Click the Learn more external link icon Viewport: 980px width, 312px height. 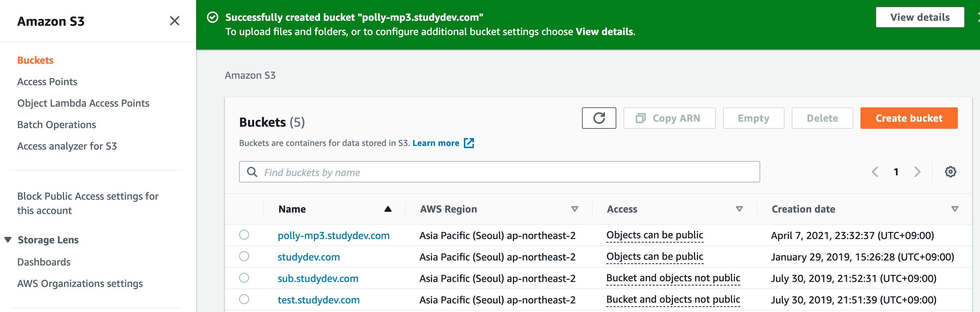(469, 143)
